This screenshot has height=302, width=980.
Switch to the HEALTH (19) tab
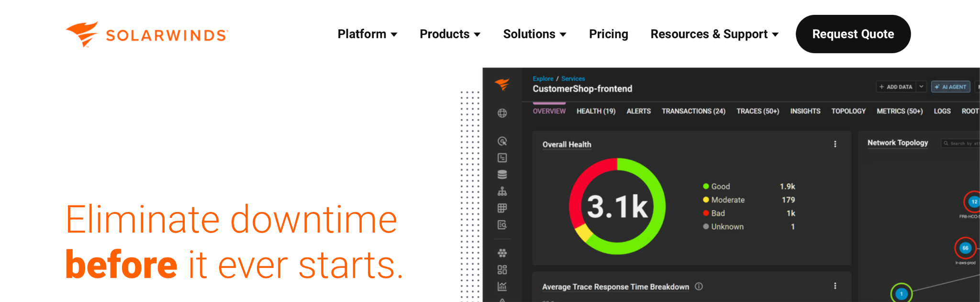(596, 111)
